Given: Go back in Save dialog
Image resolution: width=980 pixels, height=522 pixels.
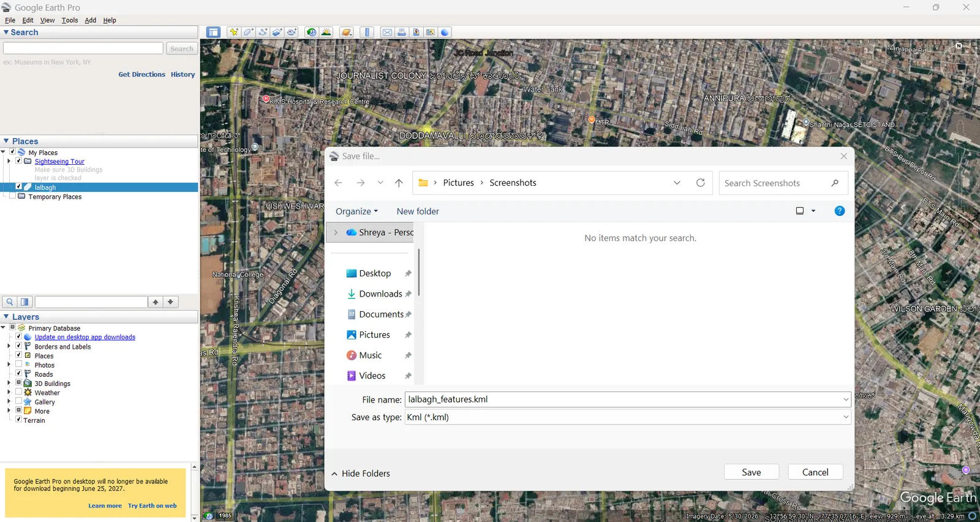Looking at the screenshot, I should pyautogui.click(x=338, y=183).
